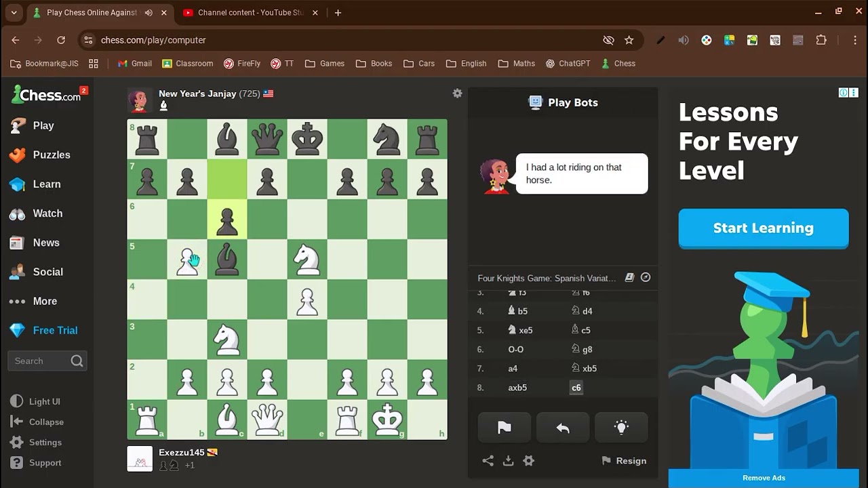Open Settings in sidebar
Screen dimensions: 868x488
[x=37, y=442]
